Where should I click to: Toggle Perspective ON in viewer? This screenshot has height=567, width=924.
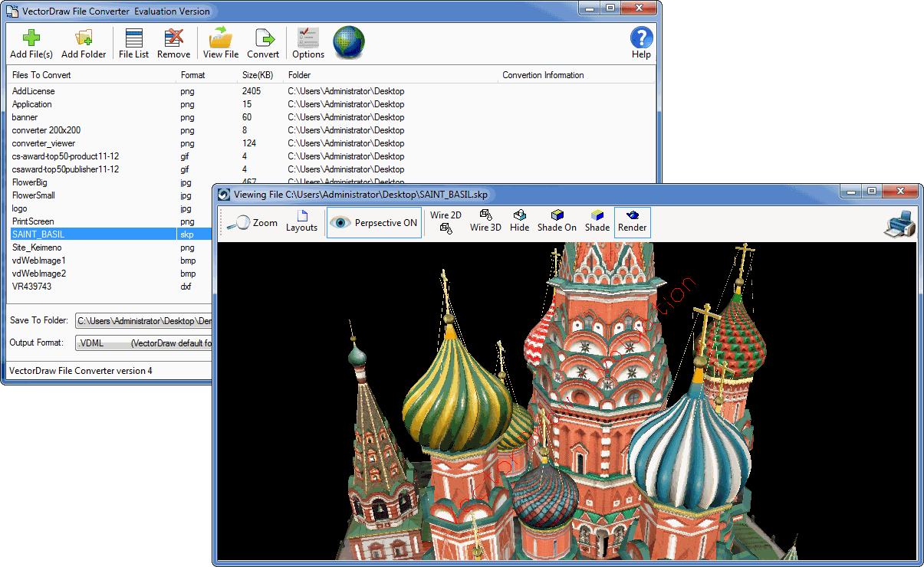tap(374, 222)
